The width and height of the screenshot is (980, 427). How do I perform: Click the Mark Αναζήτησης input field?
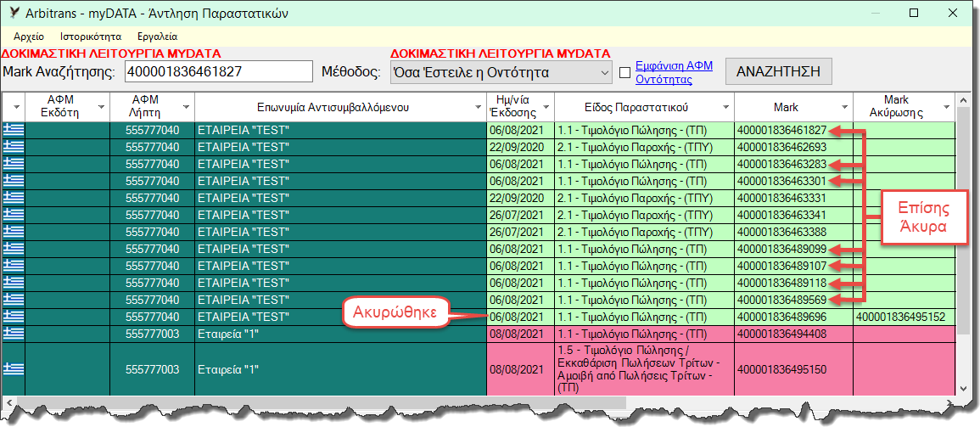click(219, 72)
